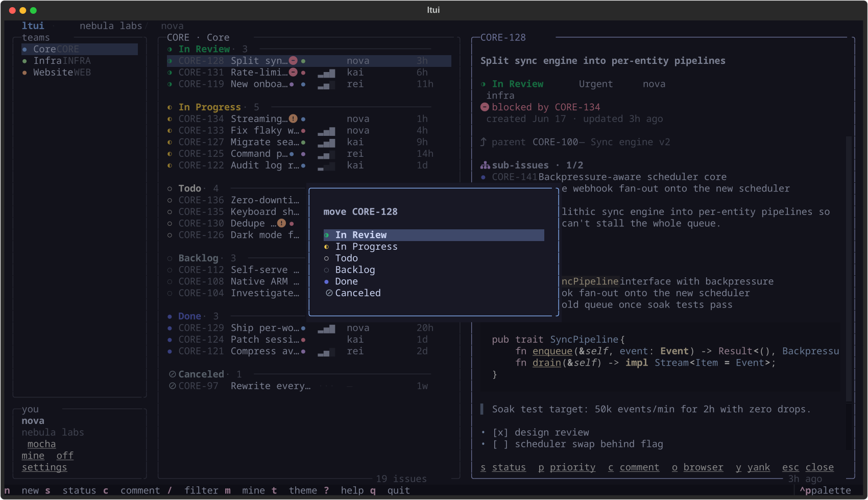
Task: Choose Backlog in move dialog
Action: point(433,270)
